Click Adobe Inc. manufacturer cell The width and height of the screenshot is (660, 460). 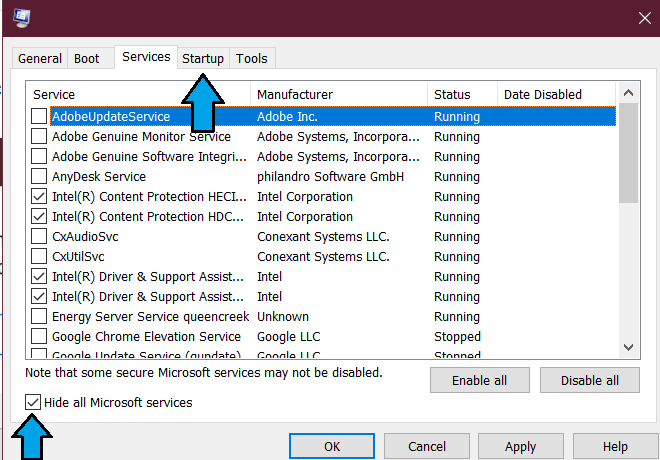click(287, 117)
